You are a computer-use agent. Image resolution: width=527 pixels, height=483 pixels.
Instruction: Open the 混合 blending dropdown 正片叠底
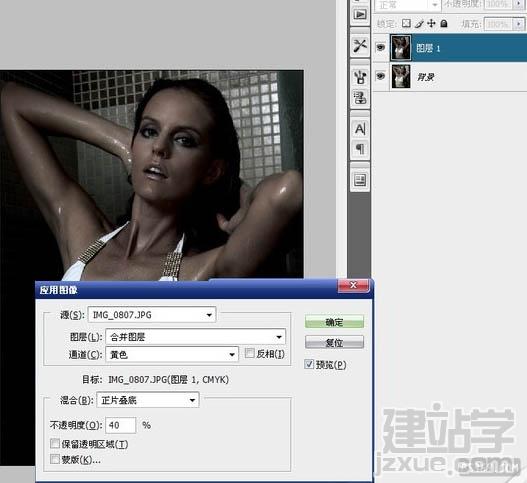pyautogui.click(x=148, y=400)
